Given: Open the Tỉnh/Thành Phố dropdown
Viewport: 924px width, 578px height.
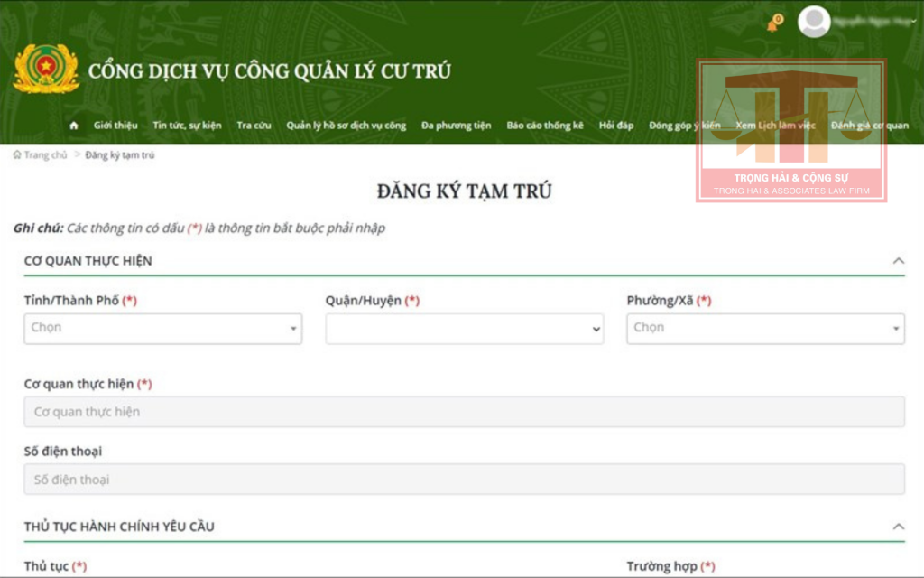Looking at the screenshot, I should click(162, 328).
